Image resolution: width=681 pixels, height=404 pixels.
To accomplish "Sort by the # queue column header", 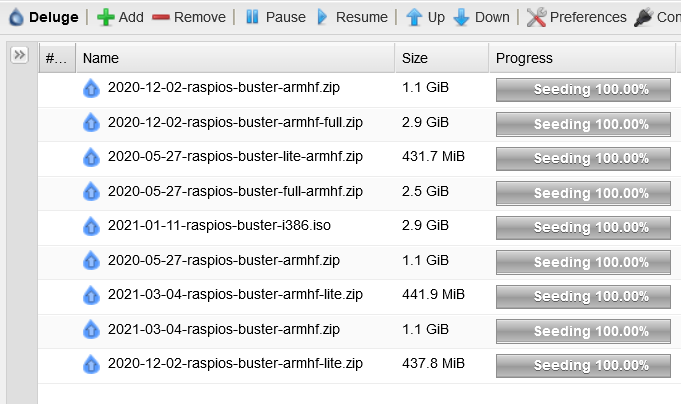I will click(x=57, y=58).
